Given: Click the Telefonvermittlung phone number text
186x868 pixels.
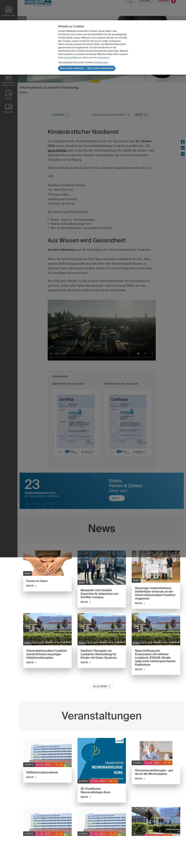Looking at the screenshot, I should 110,115.
